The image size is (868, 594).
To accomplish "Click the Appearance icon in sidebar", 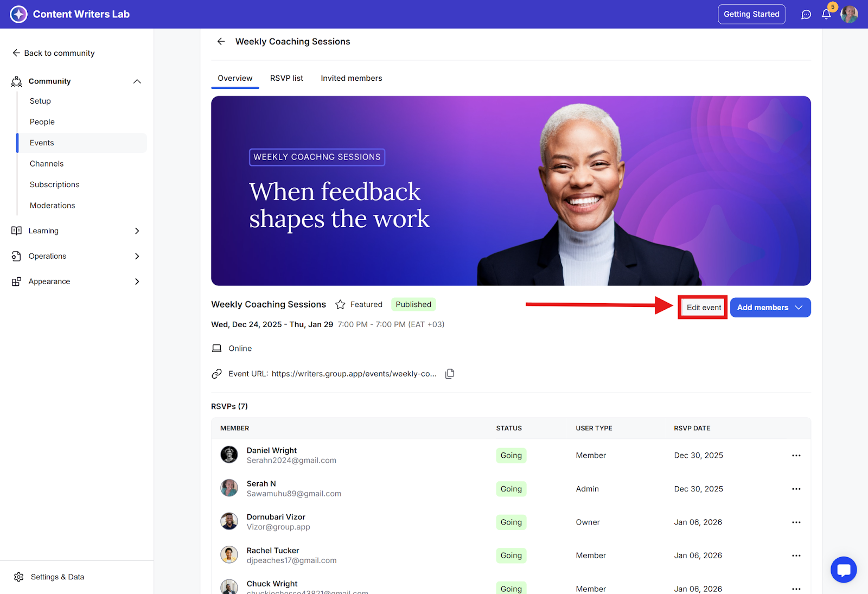I will click(x=17, y=282).
